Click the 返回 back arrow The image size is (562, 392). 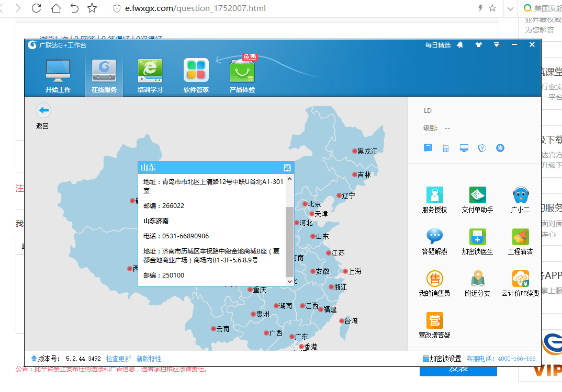pyautogui.click(x=43, y=110)
